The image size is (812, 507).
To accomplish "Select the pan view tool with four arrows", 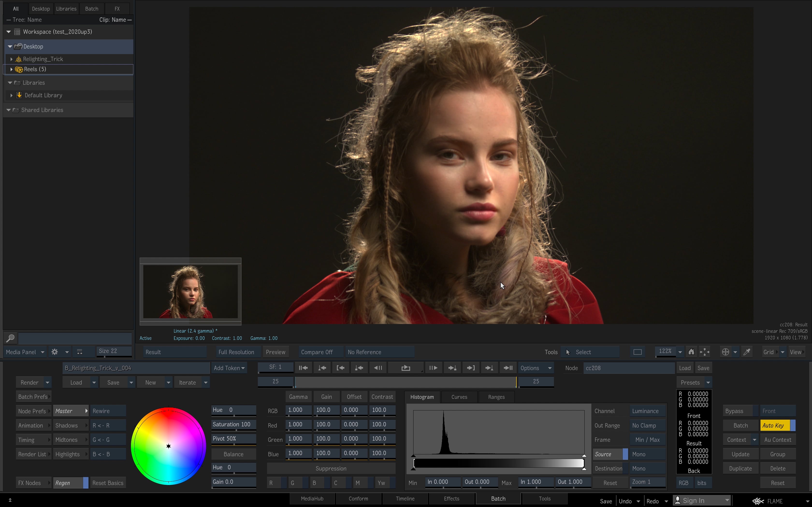I will (x=705, y=352).
